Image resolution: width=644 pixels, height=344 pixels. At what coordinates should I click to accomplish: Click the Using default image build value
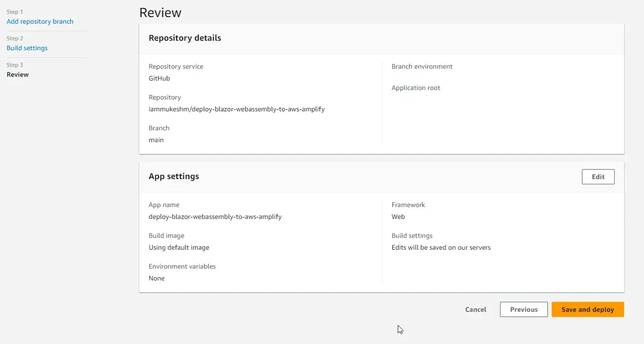[179, 247]
